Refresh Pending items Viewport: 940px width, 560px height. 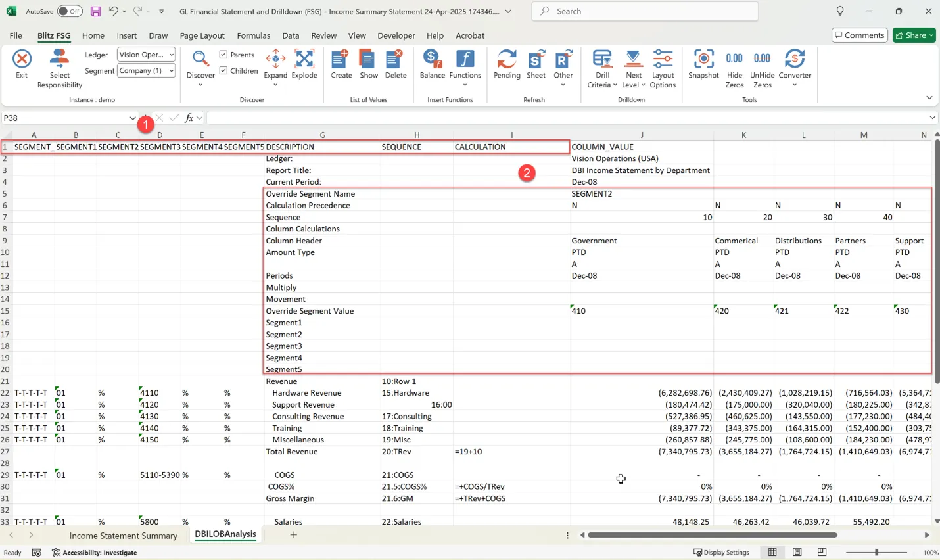(x=507, y=64)
